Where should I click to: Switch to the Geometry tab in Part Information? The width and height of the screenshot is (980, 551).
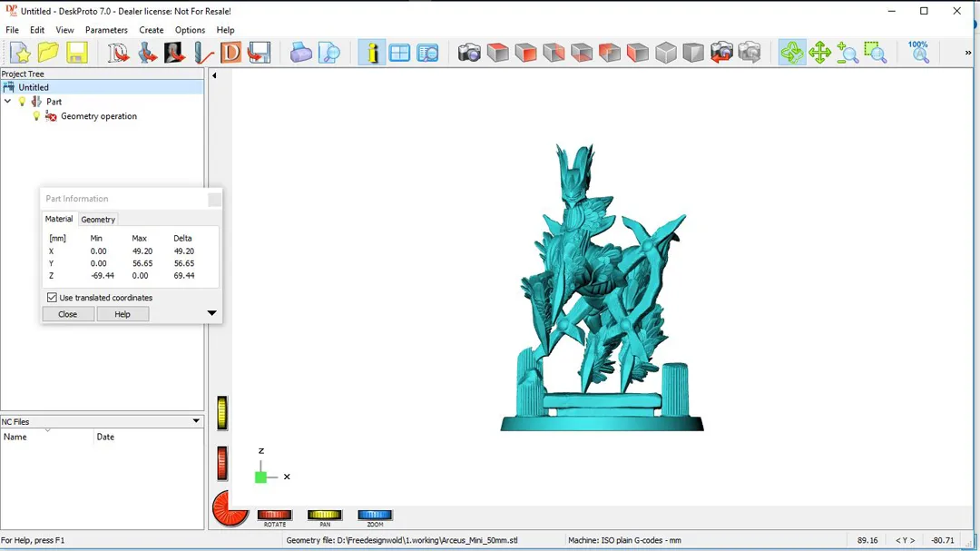(x=98, y=220)
